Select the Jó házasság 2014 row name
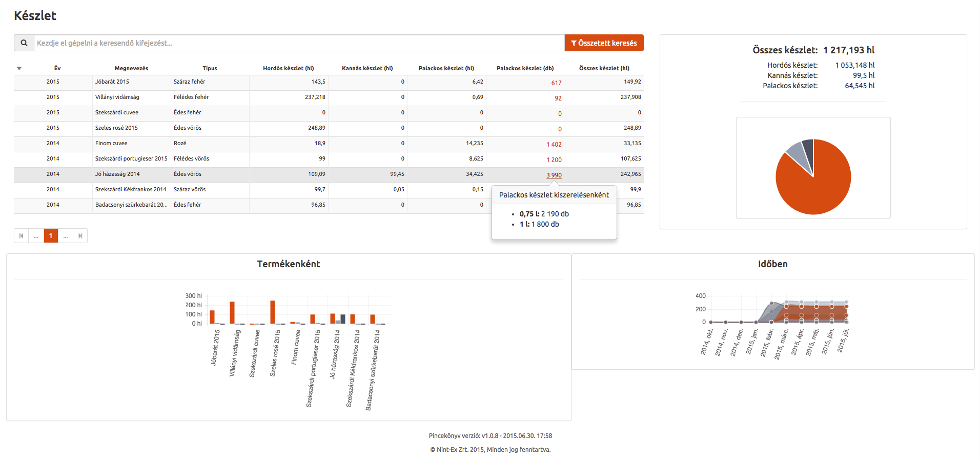980x459 pixels. pyautogui.click(x=117, y=174)
